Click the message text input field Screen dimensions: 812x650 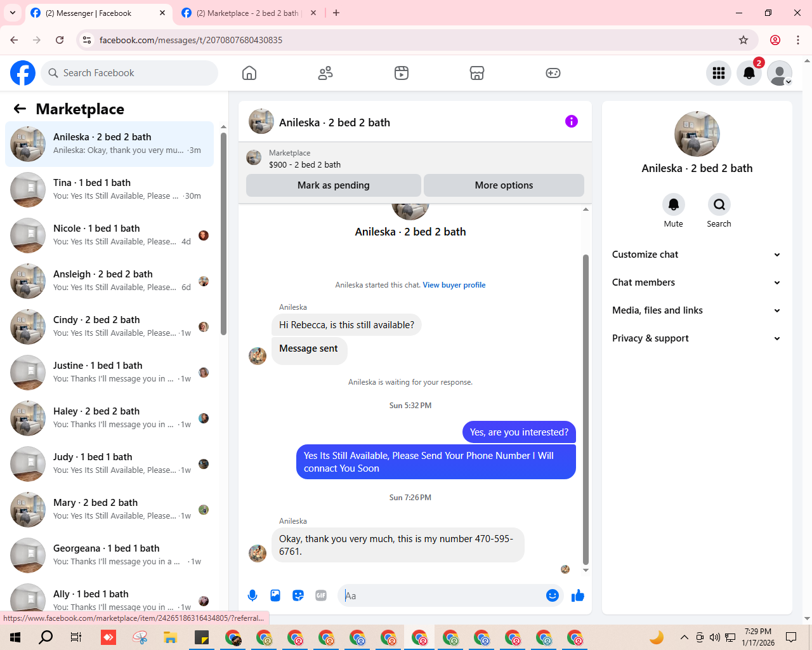pos(442,595)
